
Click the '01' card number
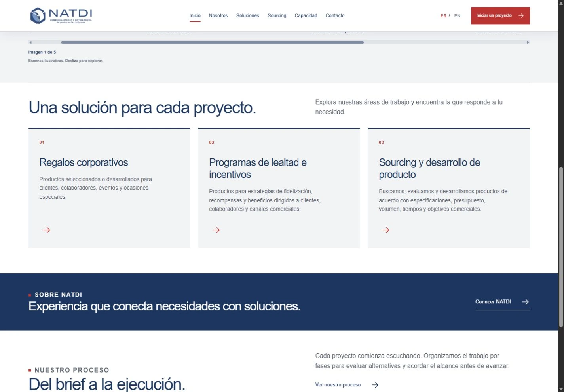pos(42,143)
